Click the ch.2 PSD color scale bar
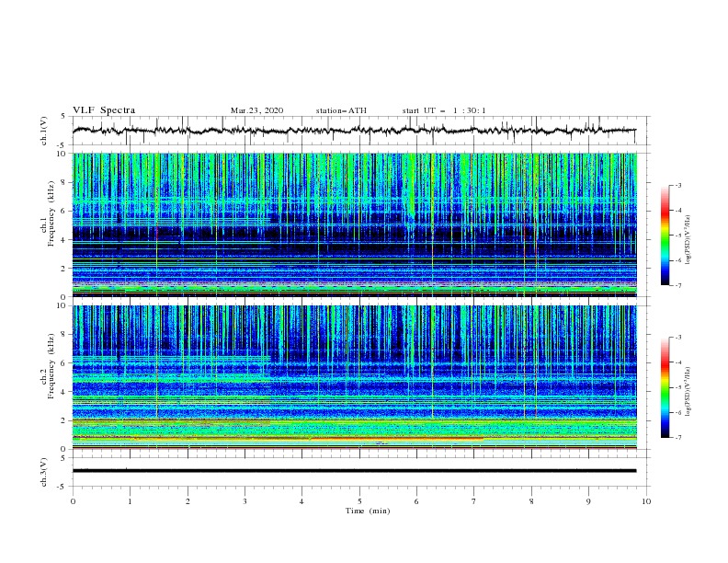 665,387
